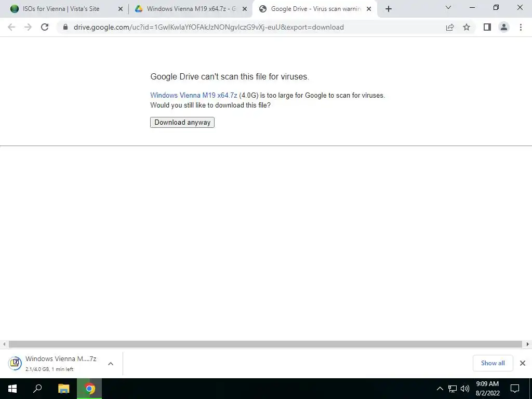Open the Chrome profile avatar

(x=504, y=27)
